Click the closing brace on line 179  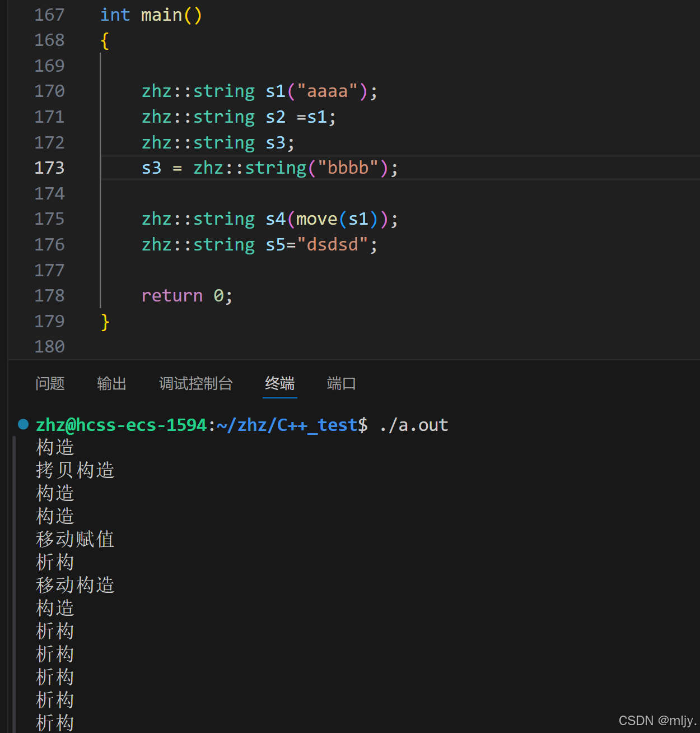click(105, 321)
